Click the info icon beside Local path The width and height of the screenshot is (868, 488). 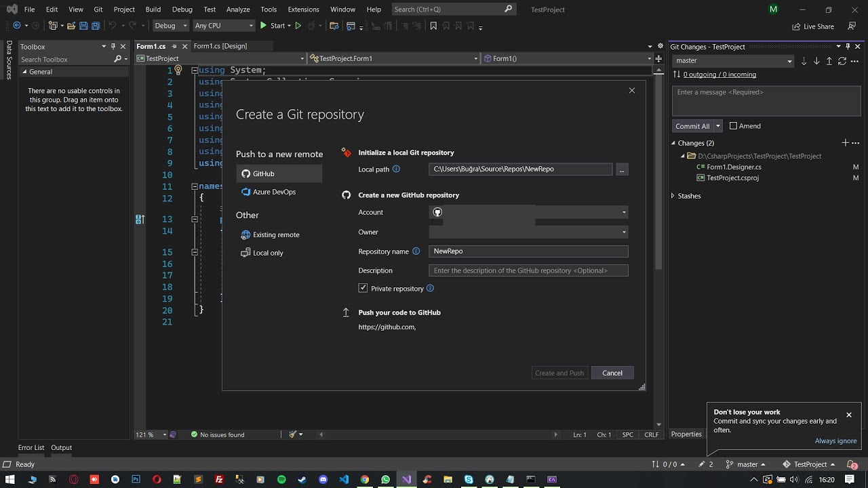pos(396,169)
